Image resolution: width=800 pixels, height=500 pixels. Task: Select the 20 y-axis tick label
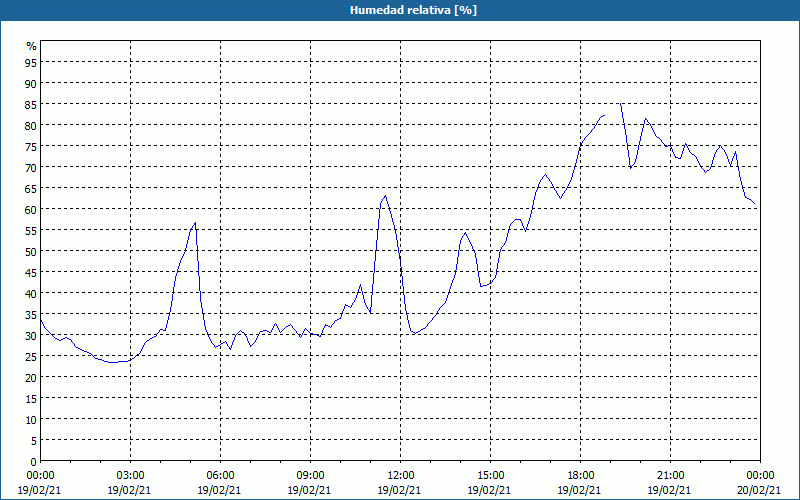tap(32, 377)
